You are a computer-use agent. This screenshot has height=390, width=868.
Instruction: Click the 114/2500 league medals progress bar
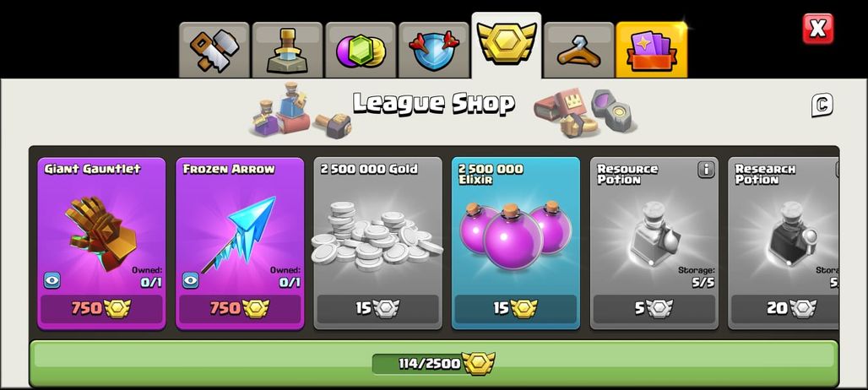(434, 364)
